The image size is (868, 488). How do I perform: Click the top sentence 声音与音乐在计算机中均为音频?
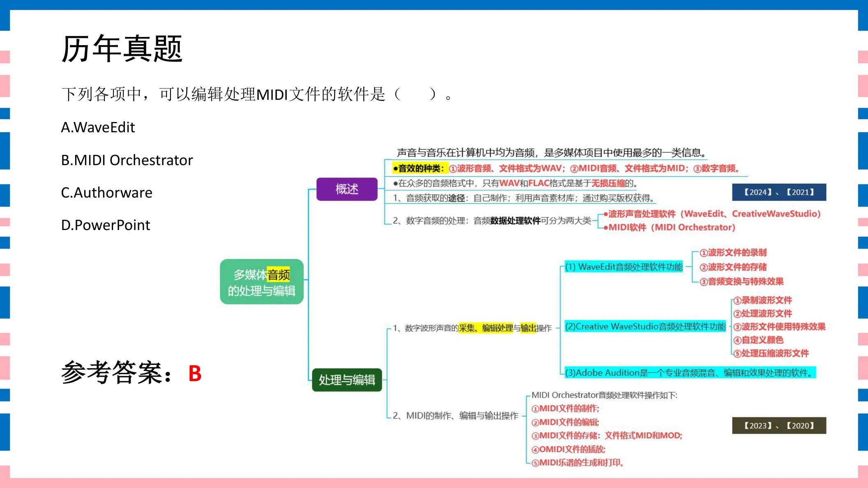pos(552,153)
